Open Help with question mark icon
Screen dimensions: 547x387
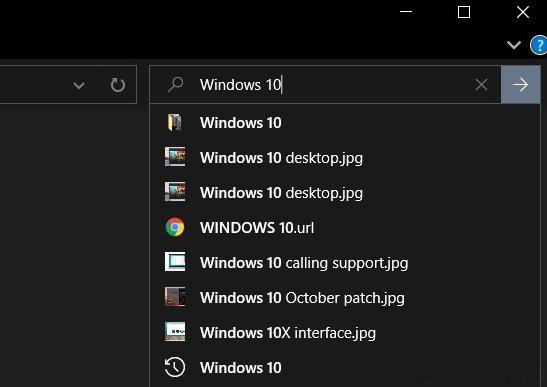click(539, 45)
